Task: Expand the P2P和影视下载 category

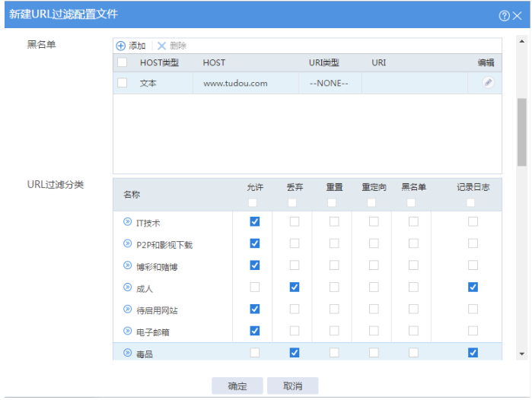Action: 127,243
